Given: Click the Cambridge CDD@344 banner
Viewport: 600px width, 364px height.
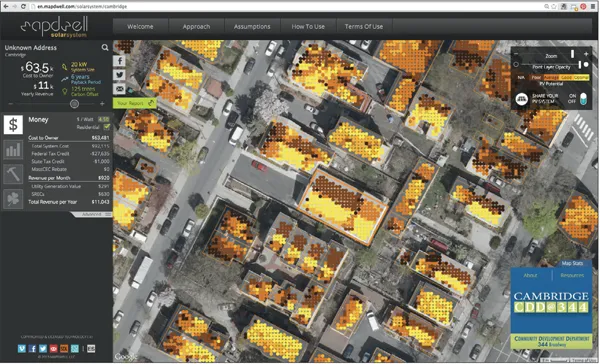Looking at the screenshot, I should [x=551, y=302].
